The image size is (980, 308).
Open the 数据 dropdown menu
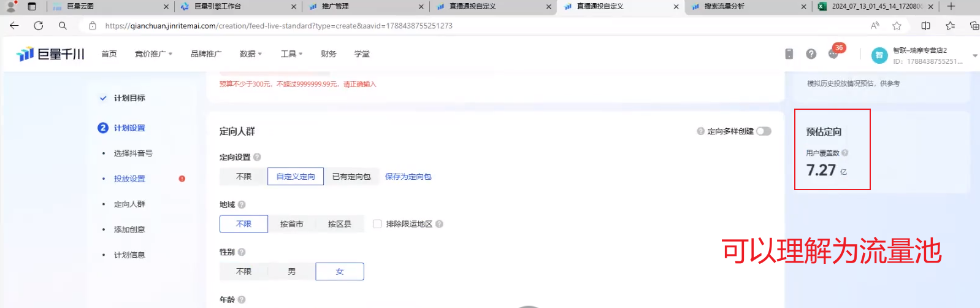250,54
